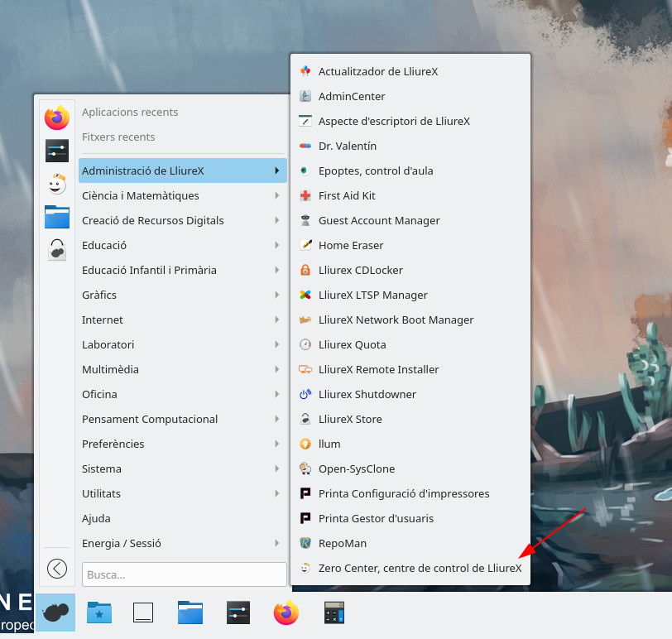Click the Ajuda menu entry

(96, 518)
